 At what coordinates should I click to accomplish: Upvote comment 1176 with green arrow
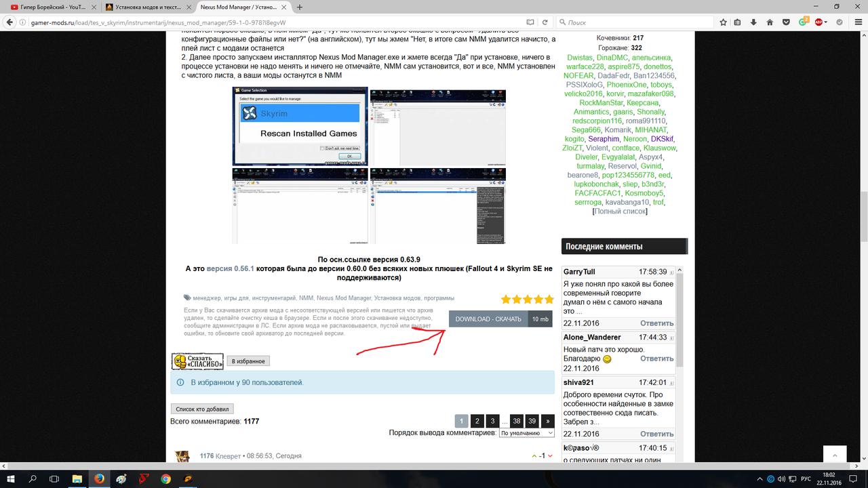point(534,456)
